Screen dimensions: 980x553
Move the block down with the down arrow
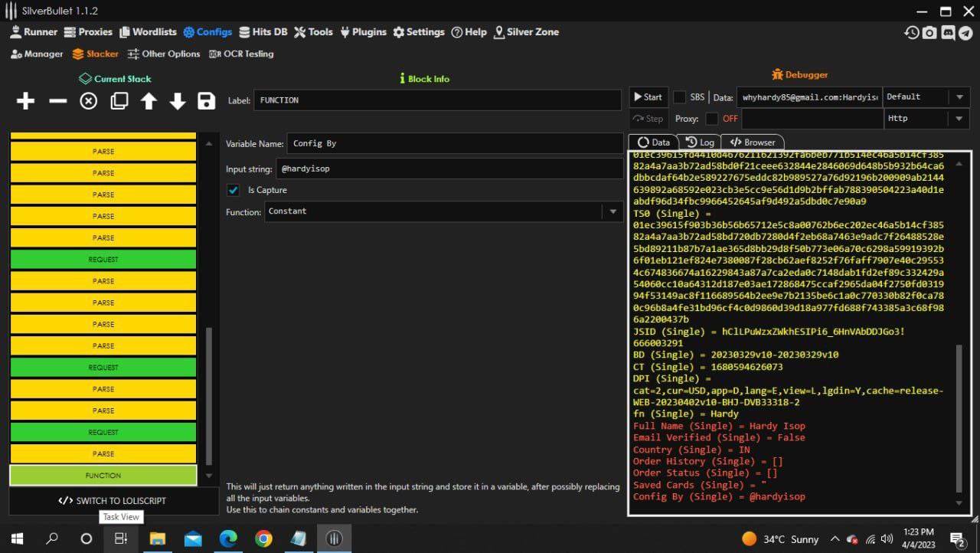178,101
